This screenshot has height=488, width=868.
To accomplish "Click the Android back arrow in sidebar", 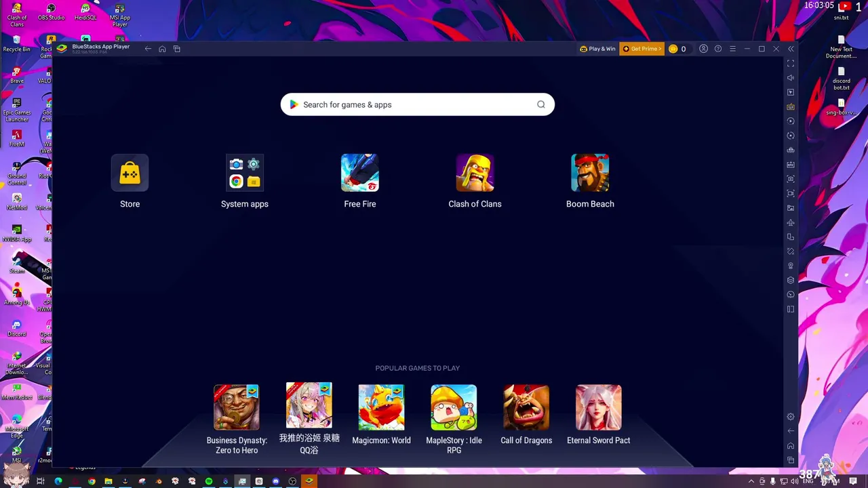I will [x=791, y=431].
